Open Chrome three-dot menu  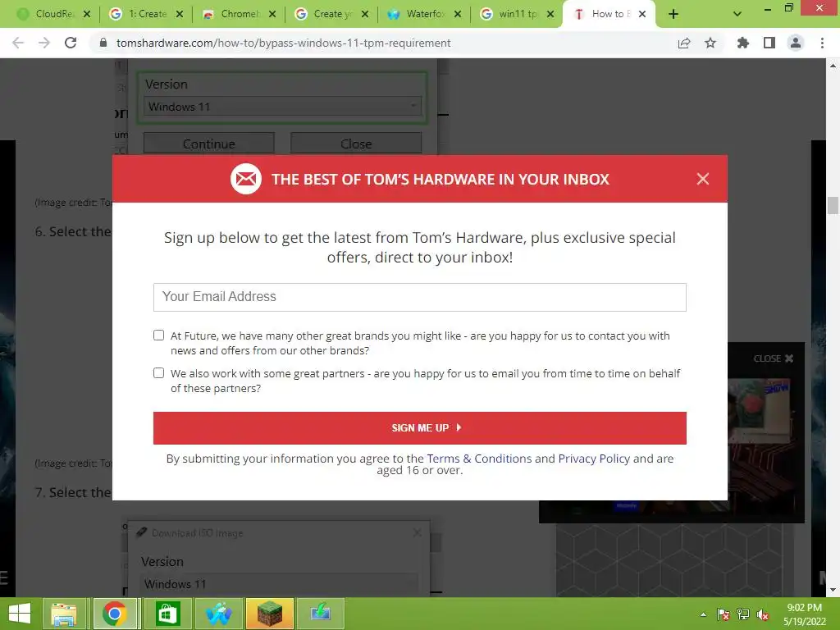tap(822, 43)
